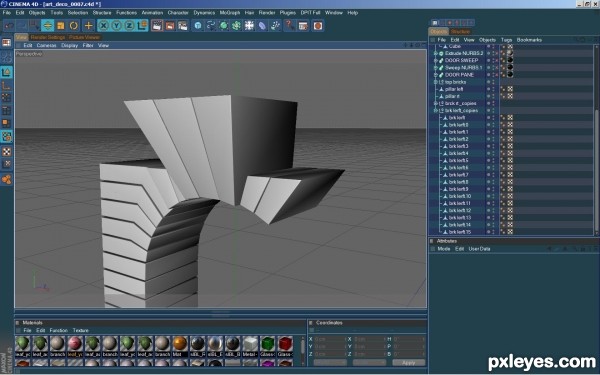The height and width of the screenshot is (375, 600).
Task: Switch to the Picture Viewer tab
Action: (85, 38)
